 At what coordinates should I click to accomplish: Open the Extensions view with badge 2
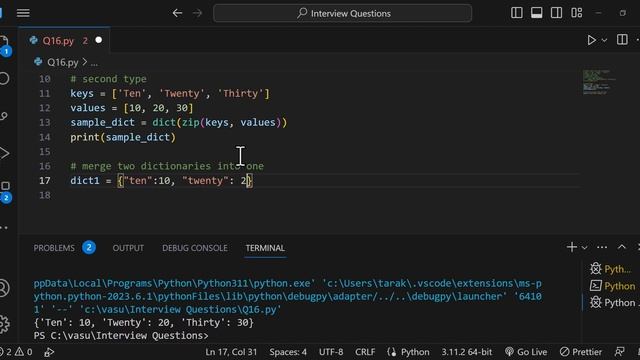click(x=5, y=191)
